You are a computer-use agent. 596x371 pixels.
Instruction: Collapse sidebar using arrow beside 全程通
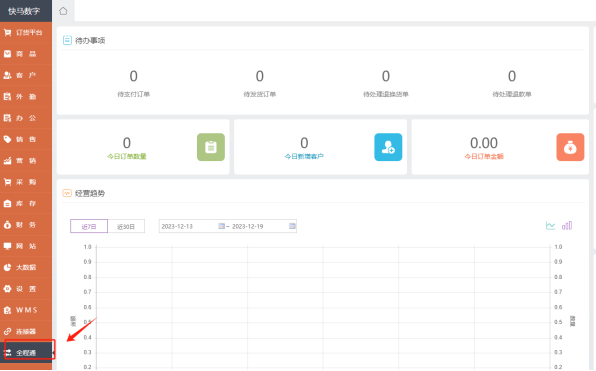[x=53, y=354]
